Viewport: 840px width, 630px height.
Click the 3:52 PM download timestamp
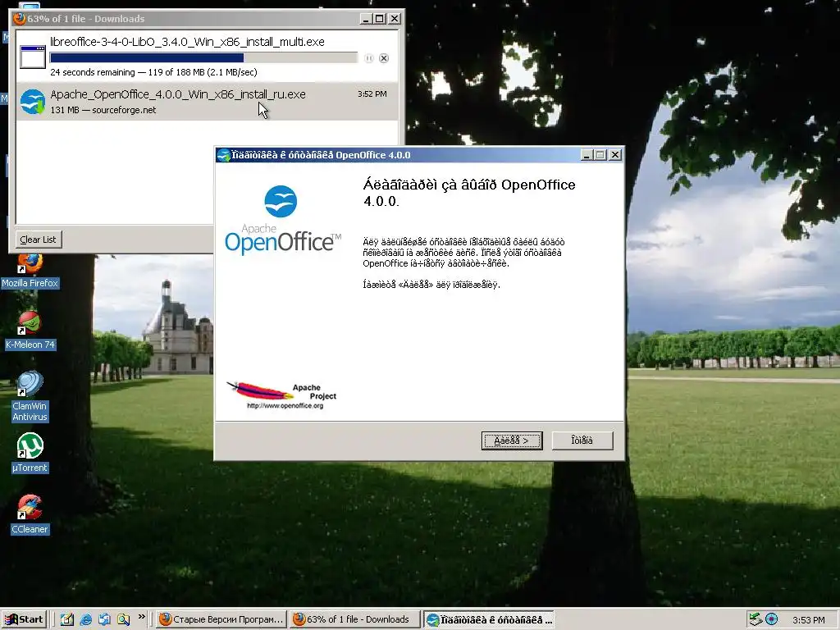click(x=372, y=94)
